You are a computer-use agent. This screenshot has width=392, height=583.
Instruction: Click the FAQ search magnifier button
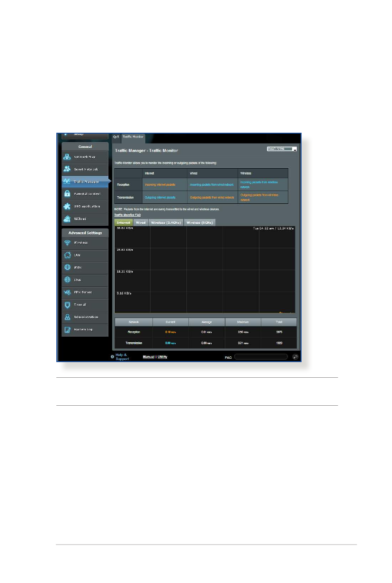coord(295,357)
